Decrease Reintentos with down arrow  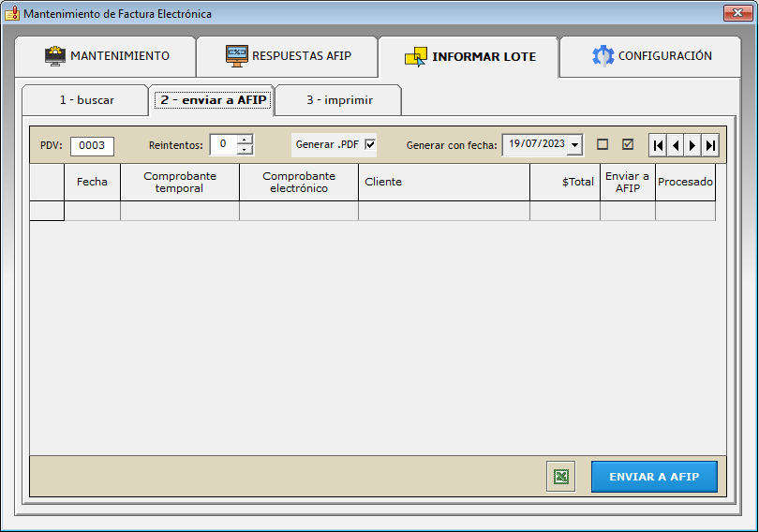[245, 150]
